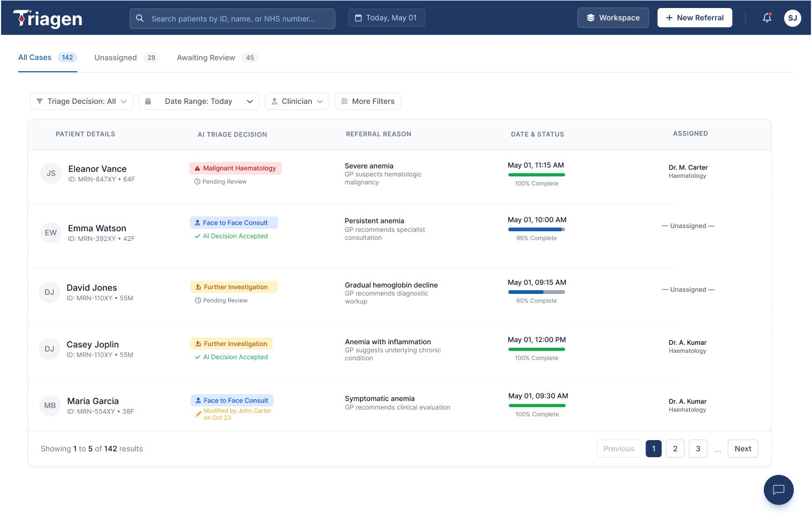Click Maria Garcia's Face to Face Consult badge
Image resolution: width=812 pixels, height=522 pixels.
tap(232, 400)
